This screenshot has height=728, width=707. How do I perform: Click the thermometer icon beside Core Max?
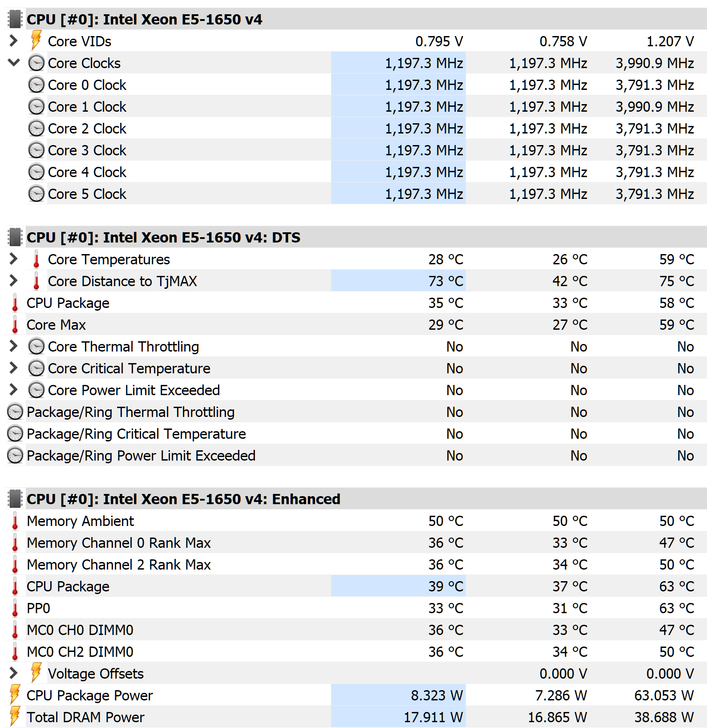click(x=15, y=324)
